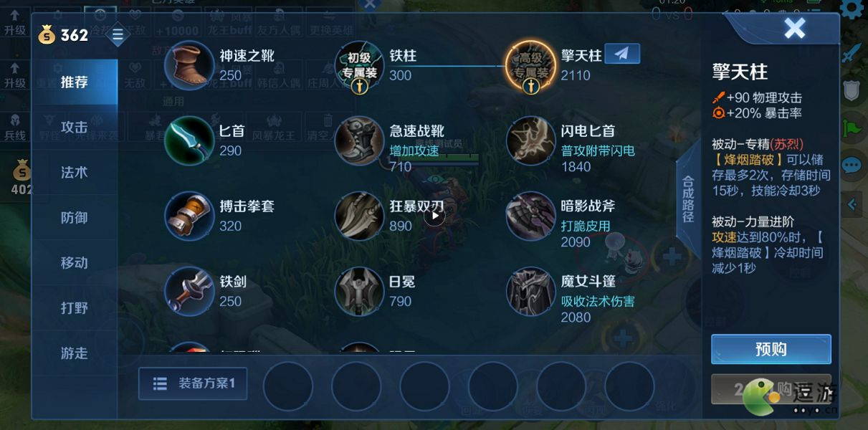Switch to the 防御 category tab
Screen dimensions: 868x430
[75, 218]
